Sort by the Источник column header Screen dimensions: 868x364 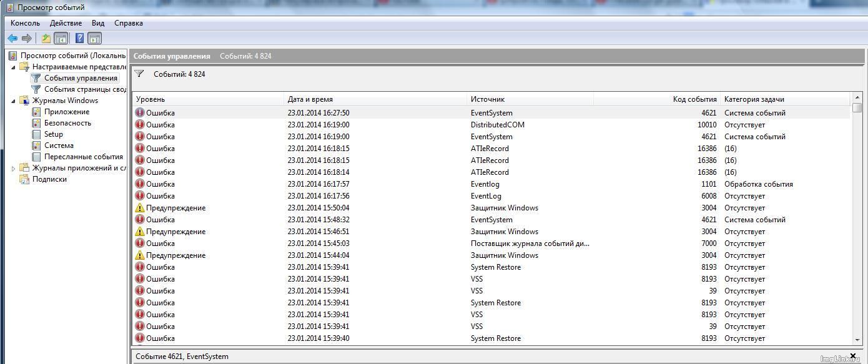pos(530,99)
